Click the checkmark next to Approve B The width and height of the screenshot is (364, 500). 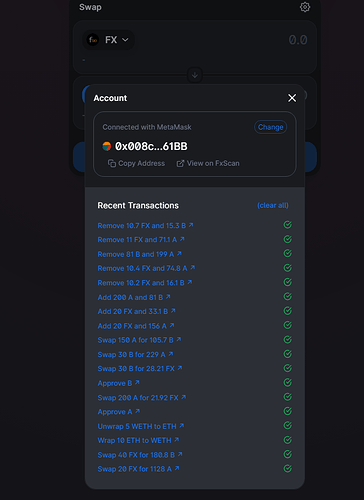pyautogui.click(x=288, y=382)
